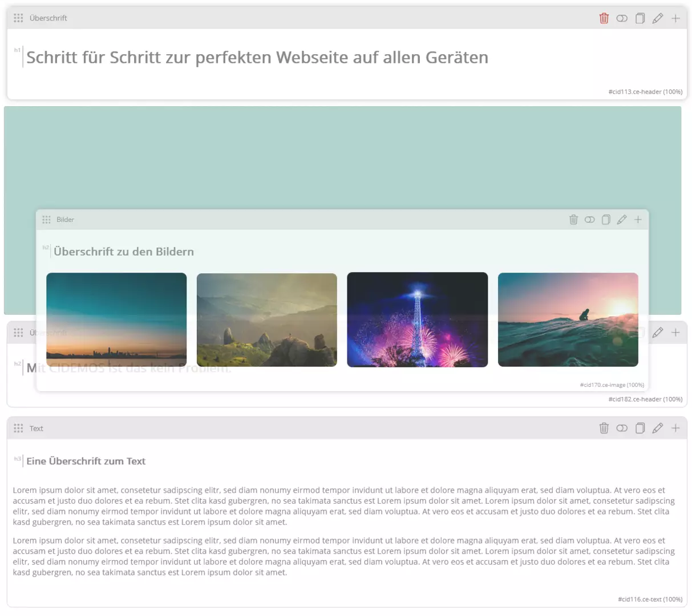Viewport: 692px width, 616px height.
Task: Select the Eiffel Tower fireworks thumbnail
Action: (x=418, y=320)
